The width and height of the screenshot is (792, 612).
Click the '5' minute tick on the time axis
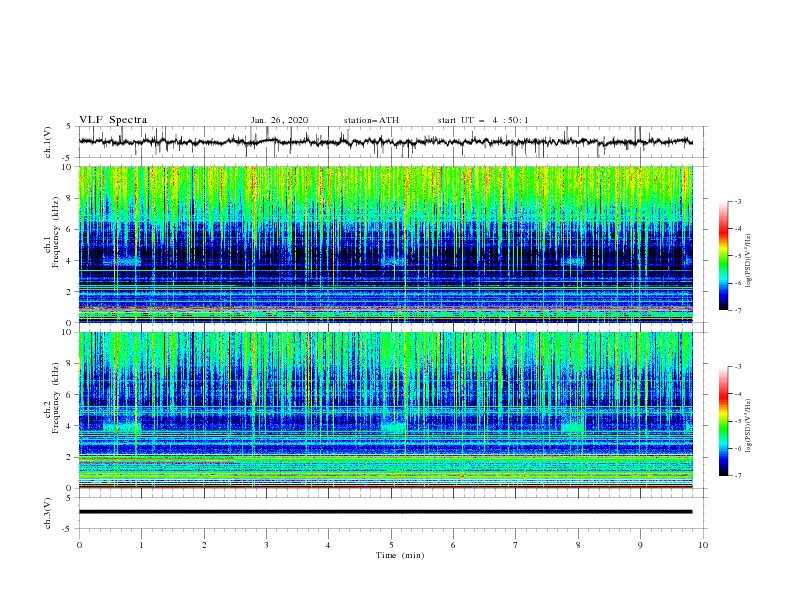pos(391,545)
